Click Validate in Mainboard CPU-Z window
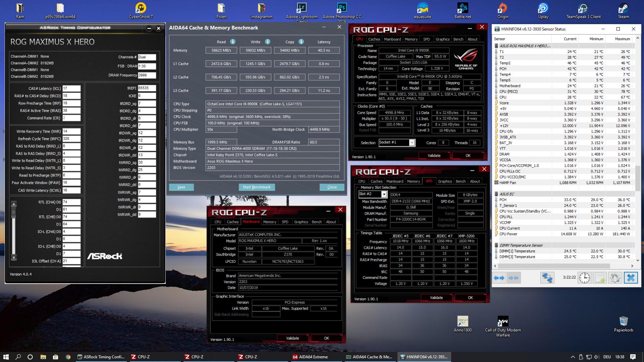 tap(292, 339)
